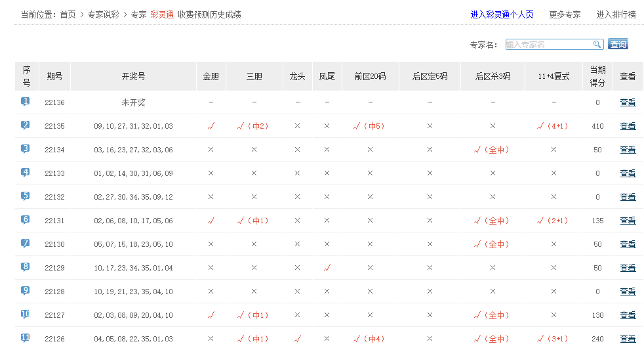
Task: Click the row 11 sequence badge icon
Action: pyautogui.click(x=26, y=338)
